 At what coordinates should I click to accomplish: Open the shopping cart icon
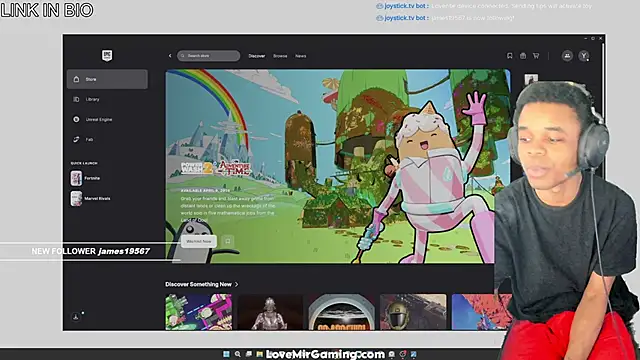[536, 56]
